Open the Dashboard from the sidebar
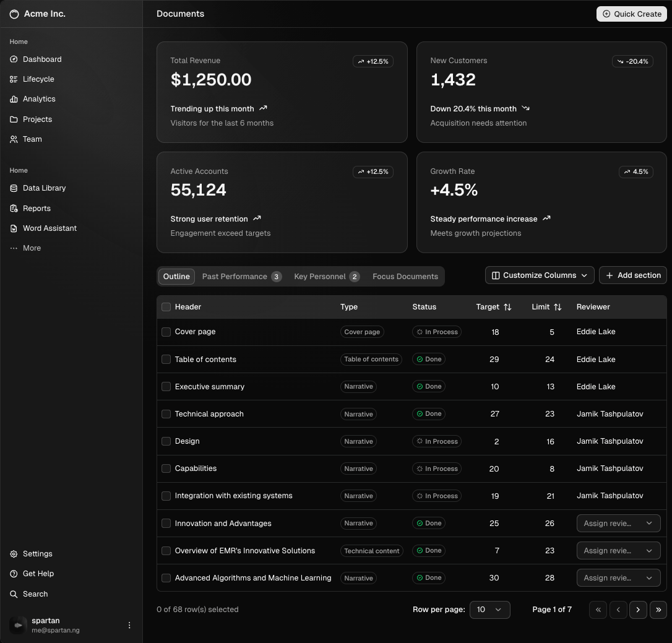The height and width of the screenshot is (643, 672). 42,59
